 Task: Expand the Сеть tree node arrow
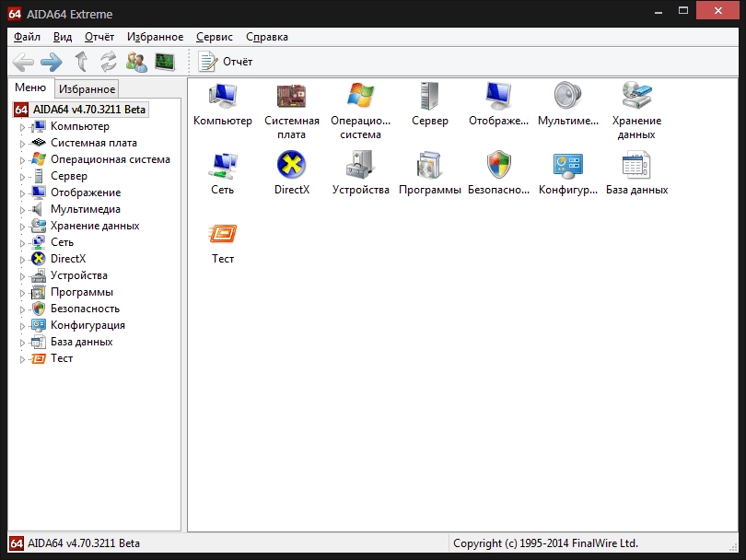[x=22, y=243]
